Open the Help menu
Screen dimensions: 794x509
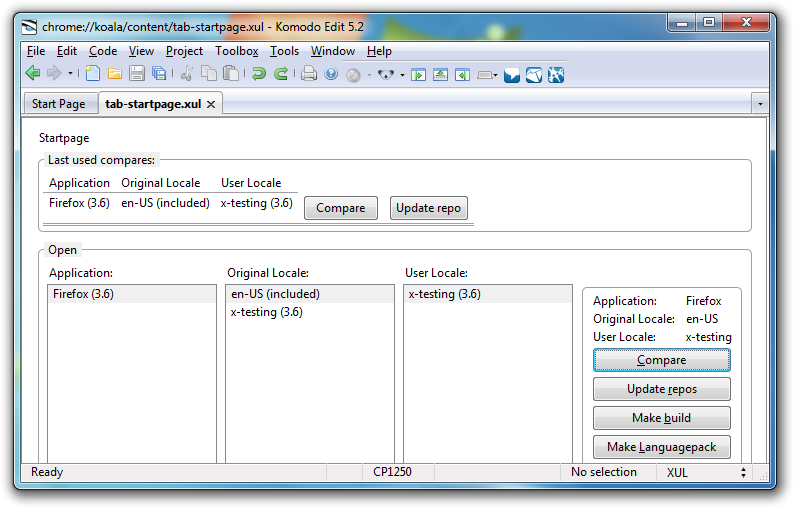[379, 51]
